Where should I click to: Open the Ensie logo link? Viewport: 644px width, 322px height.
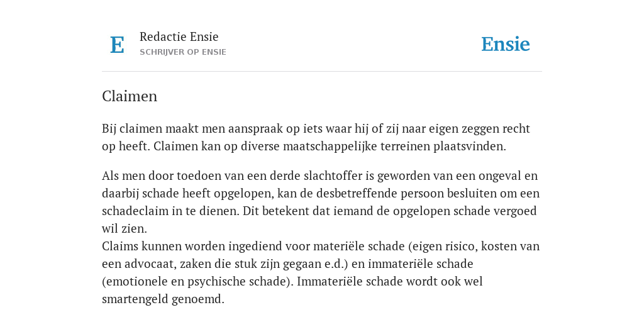[505, 44]
